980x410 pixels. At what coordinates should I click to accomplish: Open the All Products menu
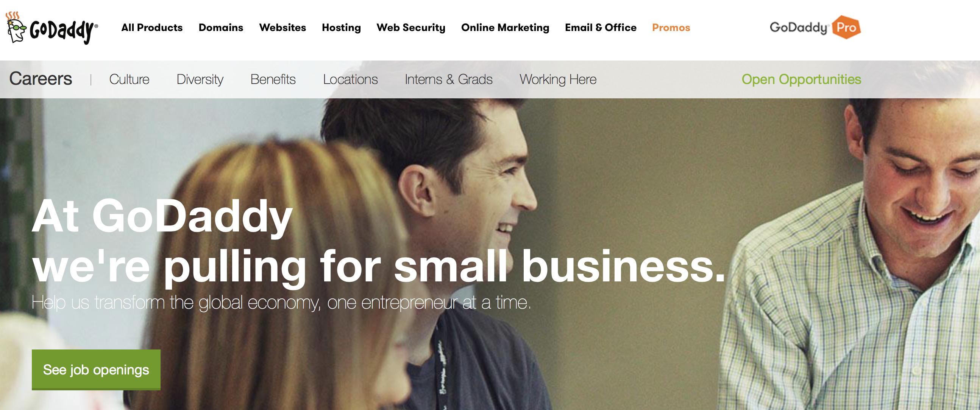click(152, 28)
